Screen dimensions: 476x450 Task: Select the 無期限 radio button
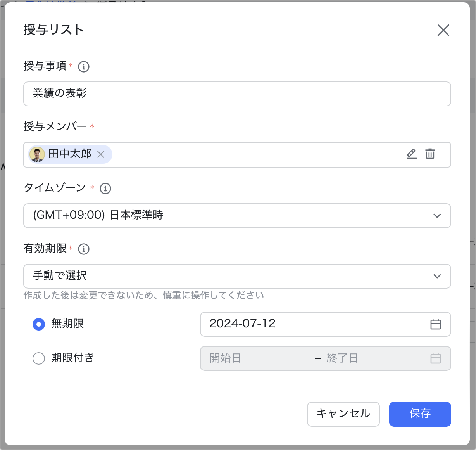[x=39, y=324]
